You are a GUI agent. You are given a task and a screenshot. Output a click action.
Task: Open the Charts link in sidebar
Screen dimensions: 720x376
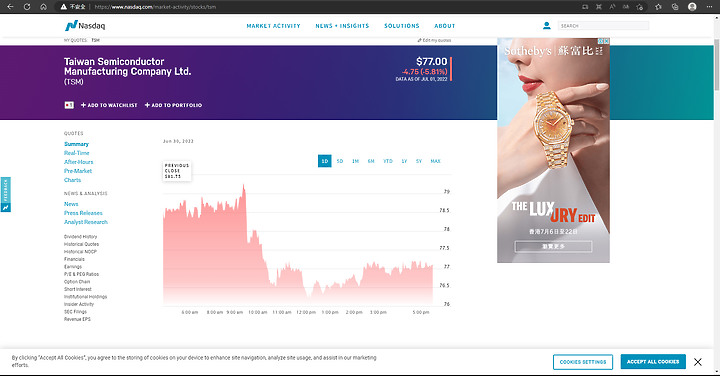73,180
